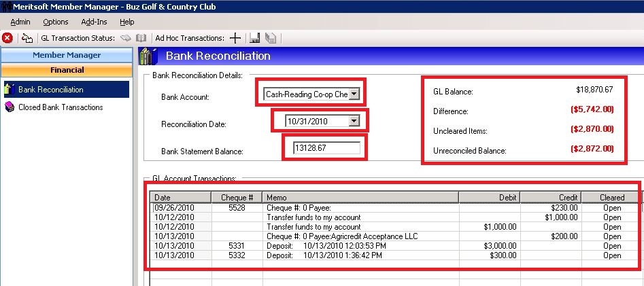
Task: Open the Help menu
Action: click(127, 22)
